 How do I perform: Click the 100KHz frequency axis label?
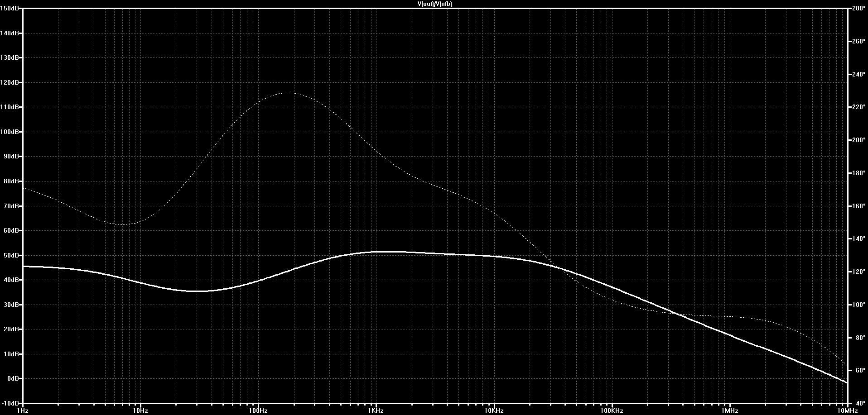(612, 410)
